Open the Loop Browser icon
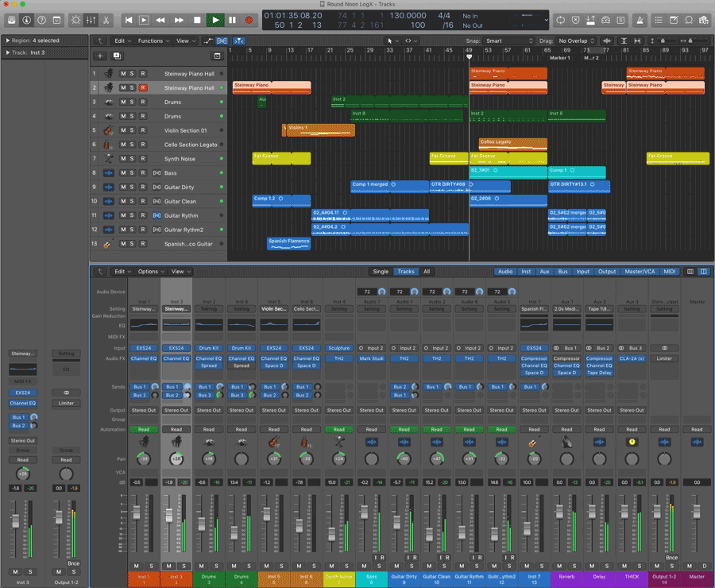The image size is (715, 588). tap(689, 20)
